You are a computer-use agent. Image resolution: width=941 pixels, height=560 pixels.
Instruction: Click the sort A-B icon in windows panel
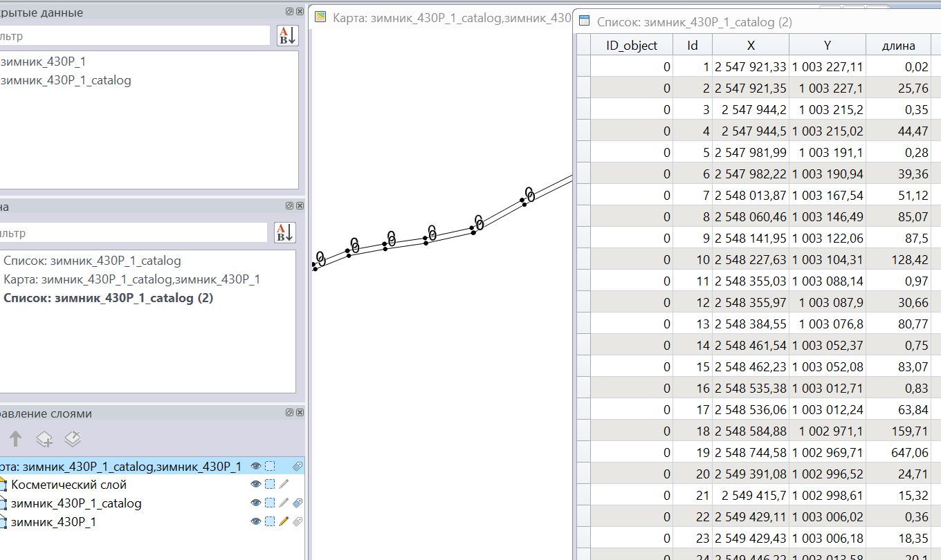(x=284, y=232)
